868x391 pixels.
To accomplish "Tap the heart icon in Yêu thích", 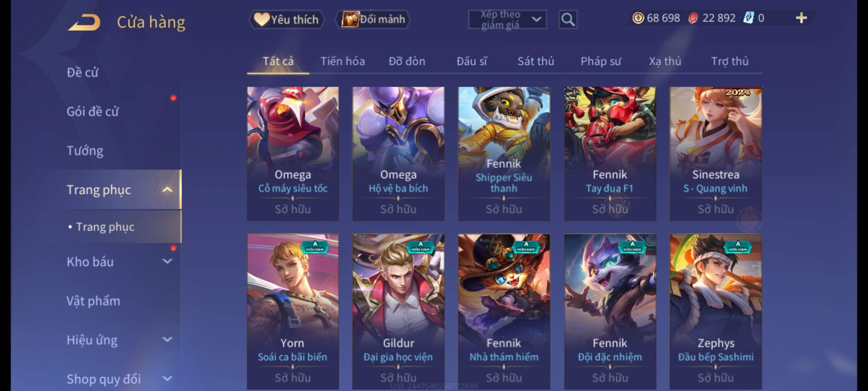I will pyautogui.click(x=261, y=19).
